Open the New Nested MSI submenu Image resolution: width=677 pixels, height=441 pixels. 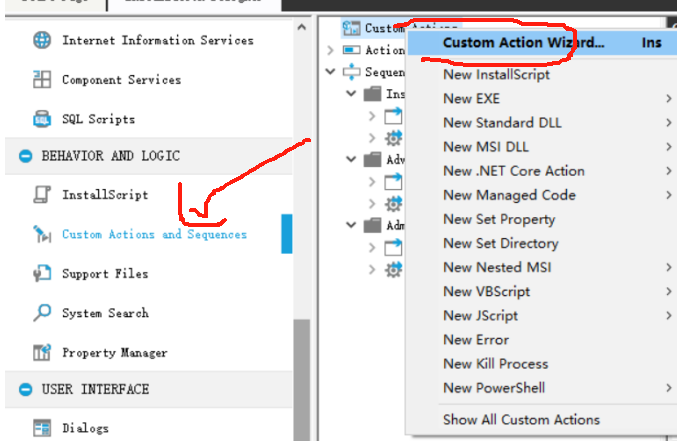pos(542,267)
